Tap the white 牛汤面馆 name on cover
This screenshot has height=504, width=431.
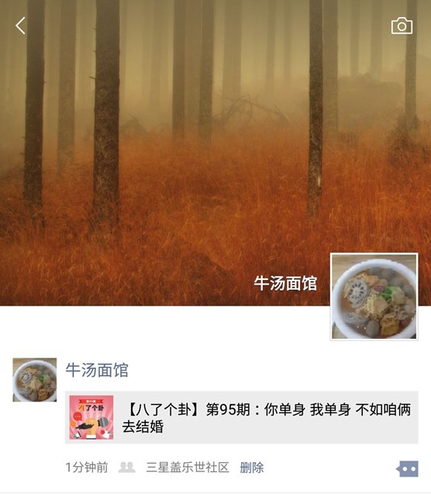click(285, 283)
